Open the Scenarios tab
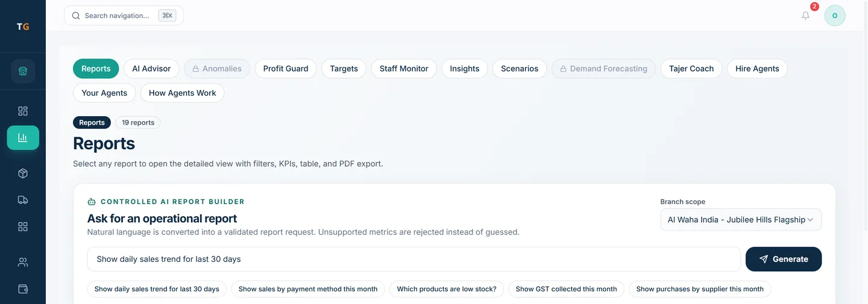 [x=520, y=69]
